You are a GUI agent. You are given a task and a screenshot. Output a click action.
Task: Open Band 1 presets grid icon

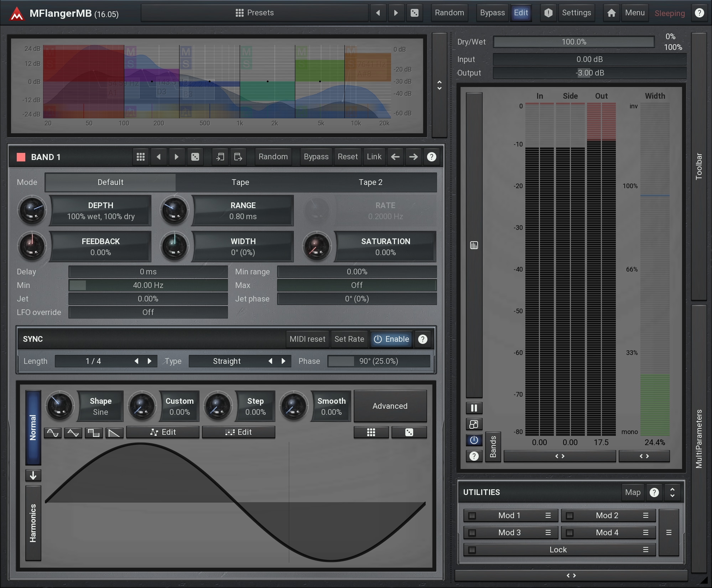tap(141, 157)
